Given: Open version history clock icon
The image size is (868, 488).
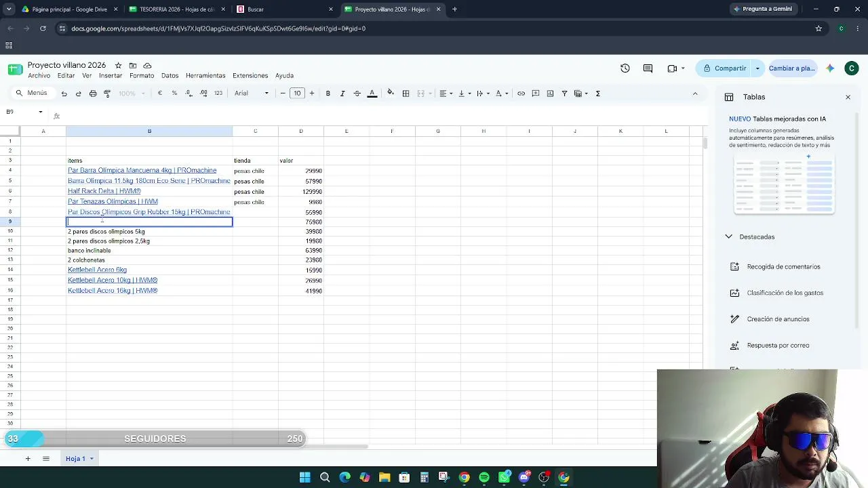Looking at the screenshot, I should (x=625, y=68).
